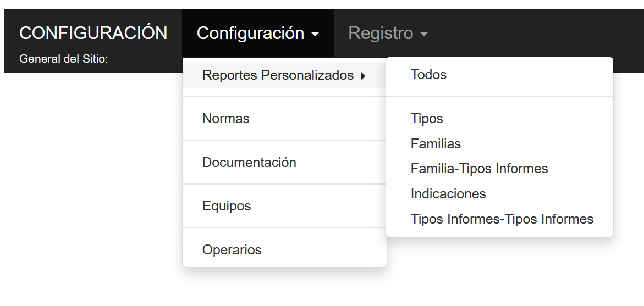Image resolution: width=644 pixels, height=306 pixels.
Task: Click the caret arrow beside Registro
Action: pos(423,35)
